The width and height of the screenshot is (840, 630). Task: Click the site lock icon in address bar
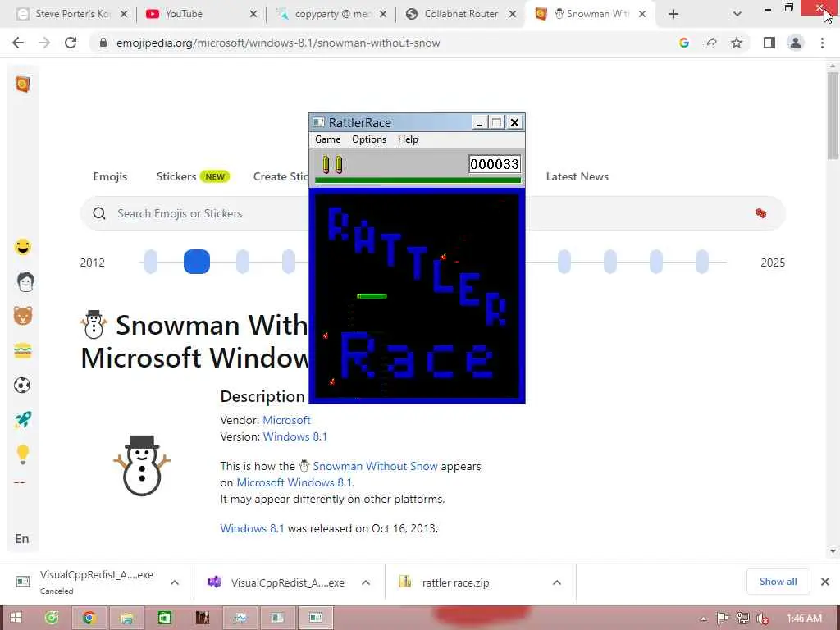(x=103, y=43)
